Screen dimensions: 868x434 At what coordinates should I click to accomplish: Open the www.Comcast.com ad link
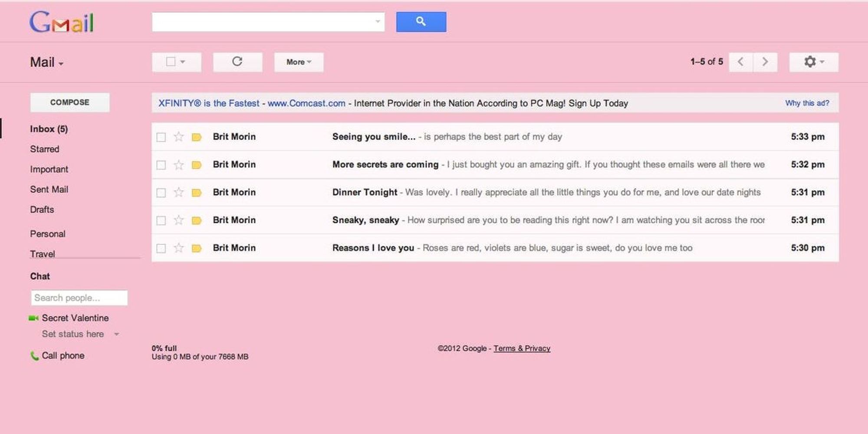pyautogui.click(x=306, y=103)
